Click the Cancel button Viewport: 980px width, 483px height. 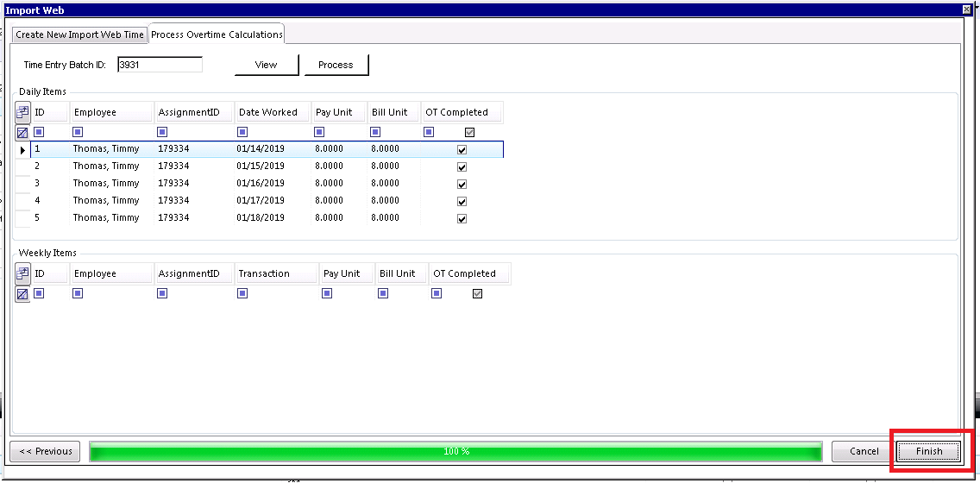click(x=864, y=451)
